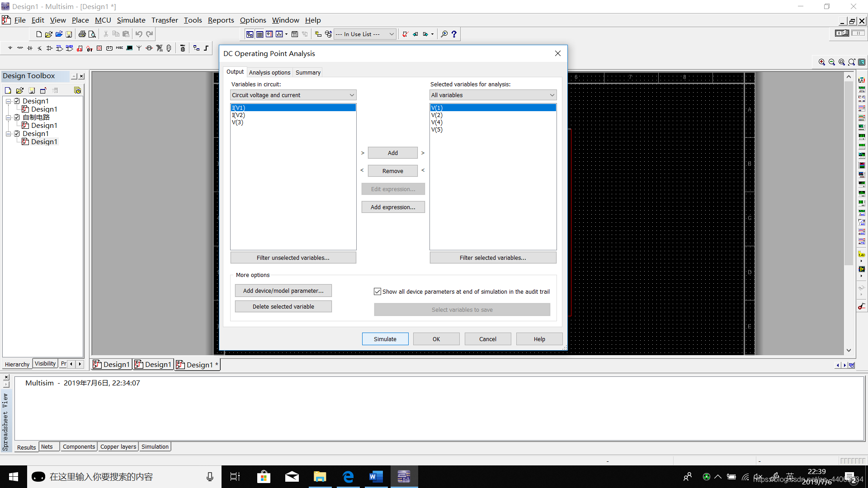This screenshot has width=868, height=488.
Task: Click Filter unselected variables... button
Action: click(x=293, y=258)
